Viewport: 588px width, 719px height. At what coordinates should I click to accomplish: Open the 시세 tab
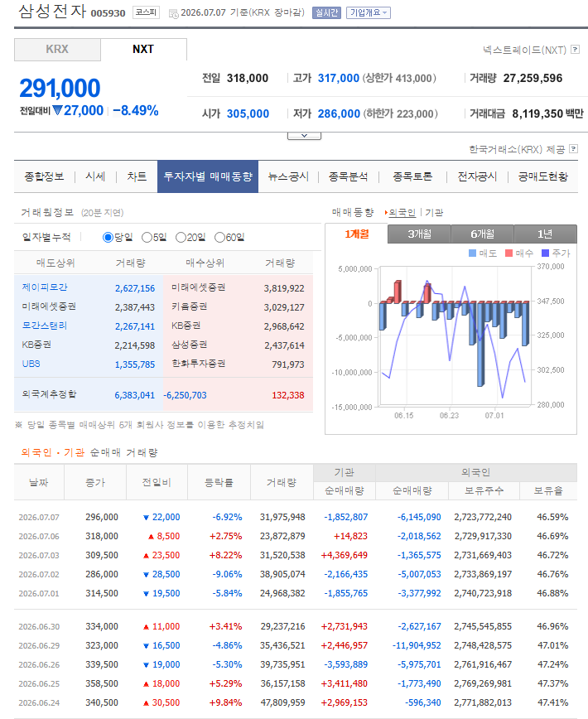click(95, 177)
